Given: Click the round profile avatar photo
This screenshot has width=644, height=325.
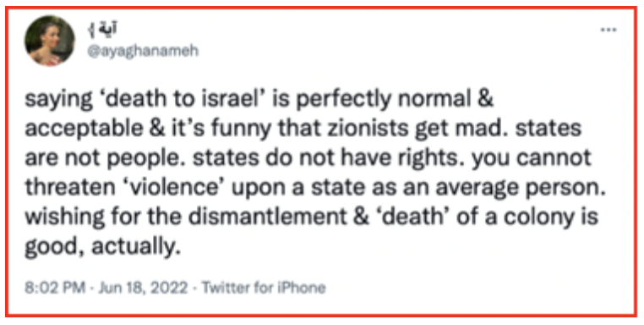Looking at the screenshot, I should tap(50, 41).
